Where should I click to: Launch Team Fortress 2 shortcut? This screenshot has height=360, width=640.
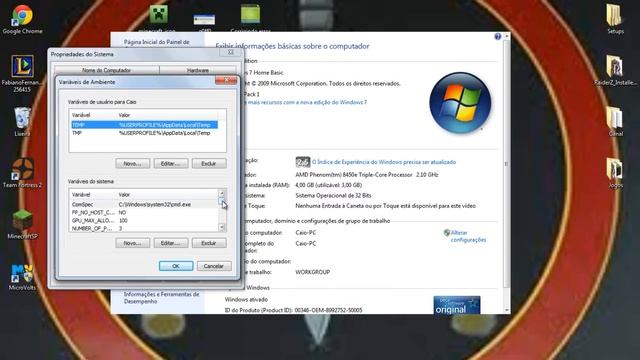pyautogui.click(x=22, y=173)
